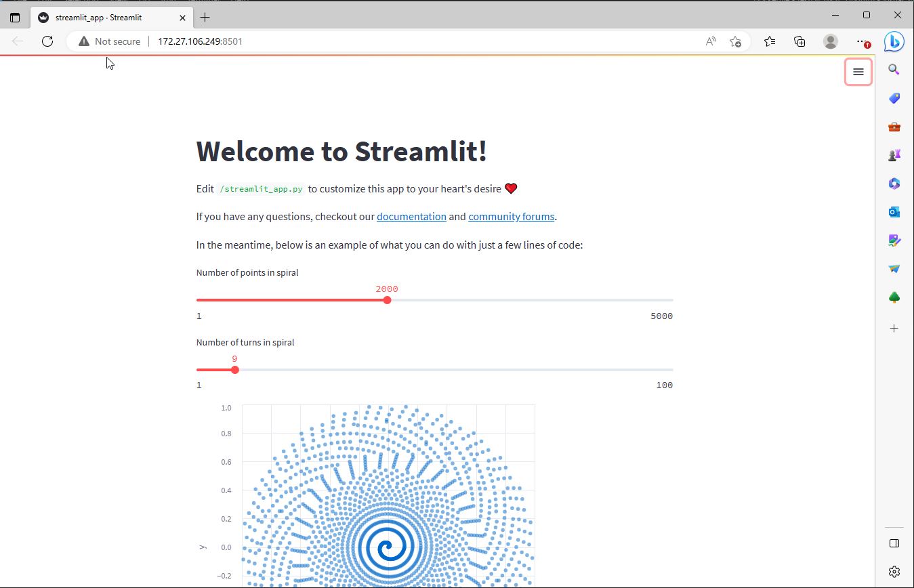Open the Collections icon
The image size is (914, 588).
[x=799, y=41]
